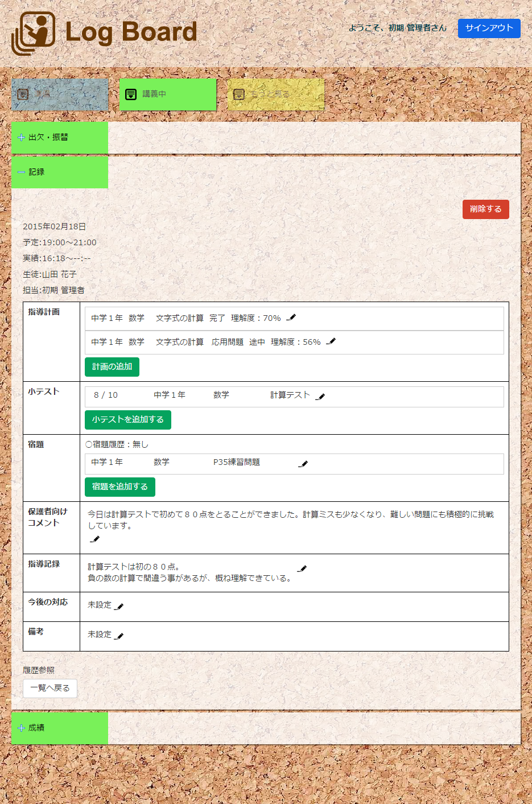The height and width of the screenshot is (804, 532).
Task: Switch to the 講義中 tab
Action: [167, 94]
